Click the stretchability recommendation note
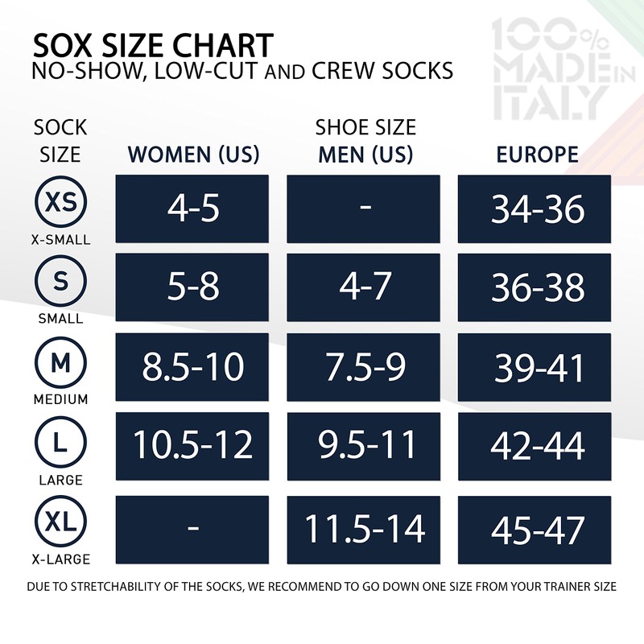644x644 pixels. [x=322, y=587]
